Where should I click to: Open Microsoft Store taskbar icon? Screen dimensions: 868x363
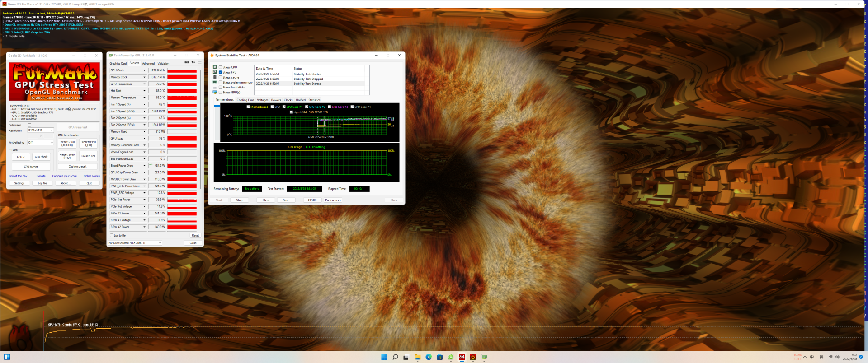439,357
